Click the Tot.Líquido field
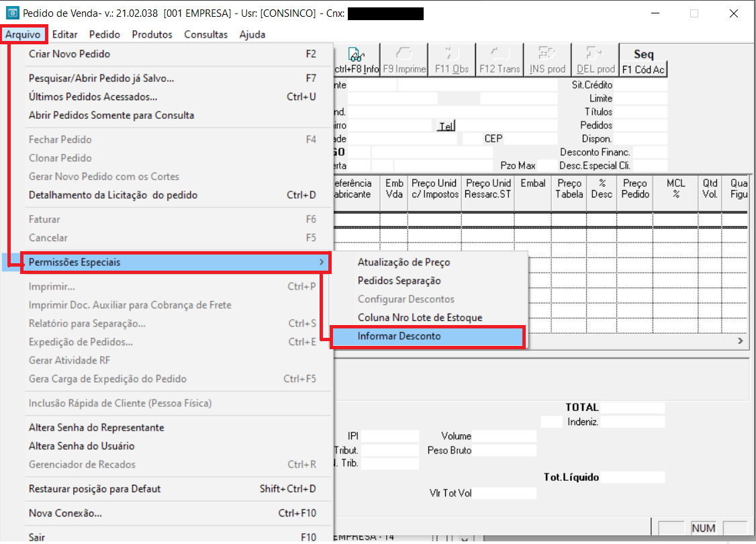 click(632, 478)
